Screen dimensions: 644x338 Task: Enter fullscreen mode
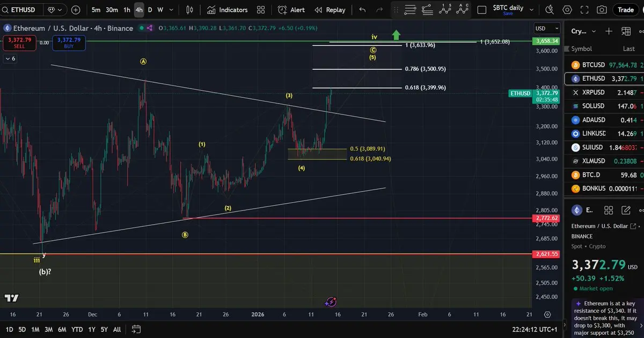(584, 10)
